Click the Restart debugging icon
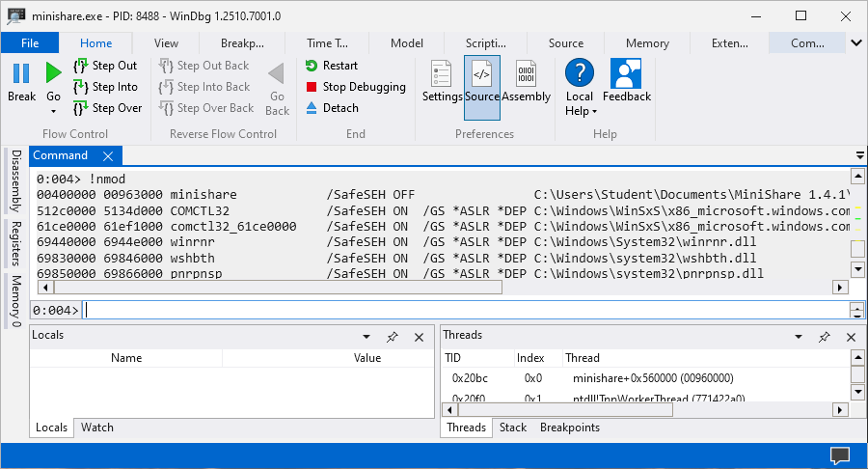 [312, 66]
